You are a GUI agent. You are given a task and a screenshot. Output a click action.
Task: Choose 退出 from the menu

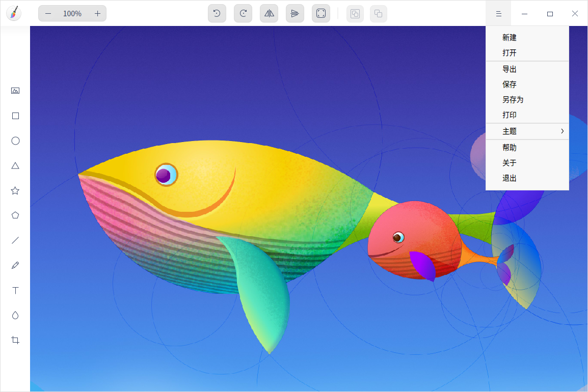tap(527, 178)
